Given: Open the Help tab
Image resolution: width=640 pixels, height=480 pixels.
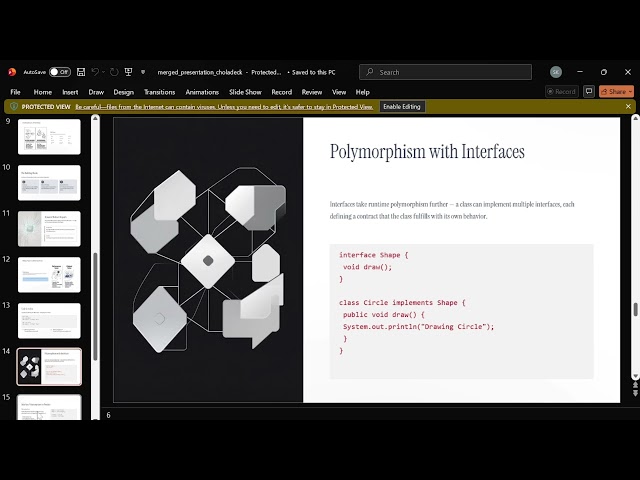Looking at the screenshot, I should [x=362, y=92].
